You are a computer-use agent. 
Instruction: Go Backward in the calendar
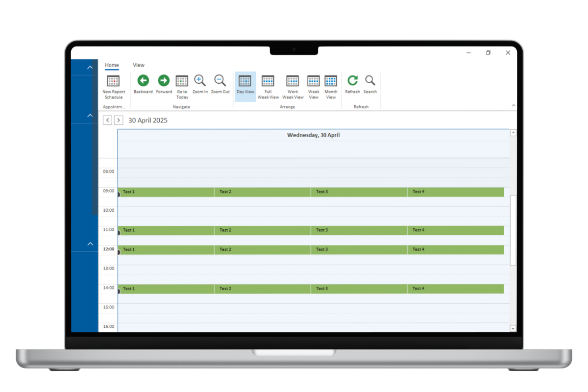click(143, 84)
